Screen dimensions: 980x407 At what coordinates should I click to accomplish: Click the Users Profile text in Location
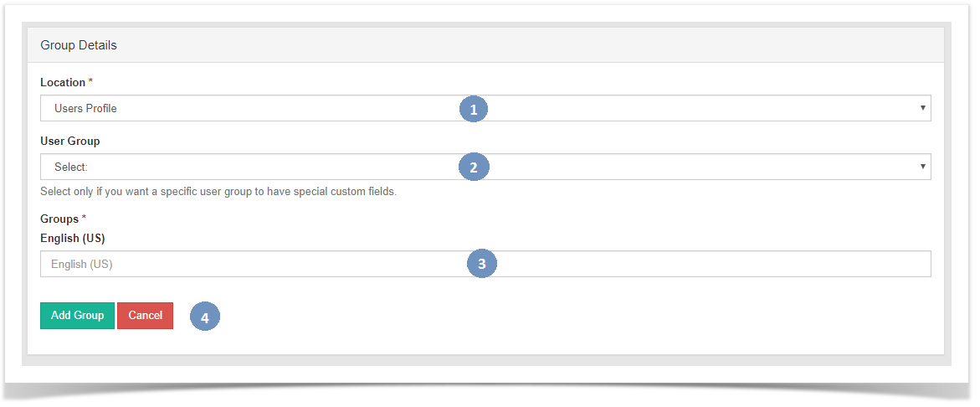pos(85,108)
